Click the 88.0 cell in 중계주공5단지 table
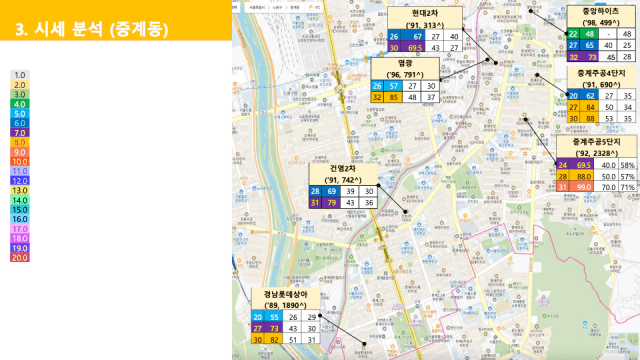The width and height of the screenshot is (640, 360). pos(581,176)
